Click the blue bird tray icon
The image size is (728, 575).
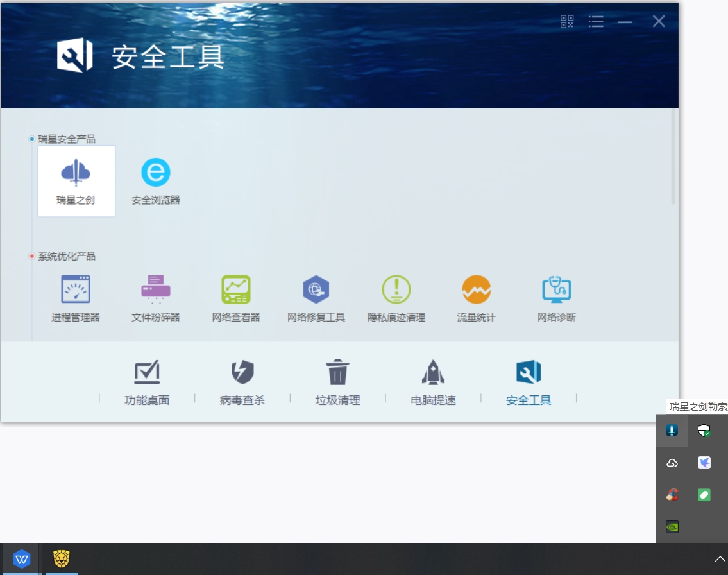[x=704, y=463]
